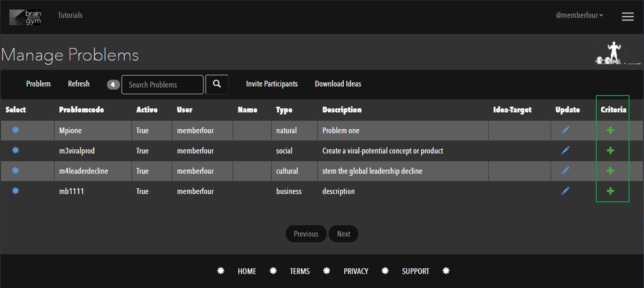This screenshot has width=644, height=288.
Task: Click the Name column header
Action: click(247, 110)
